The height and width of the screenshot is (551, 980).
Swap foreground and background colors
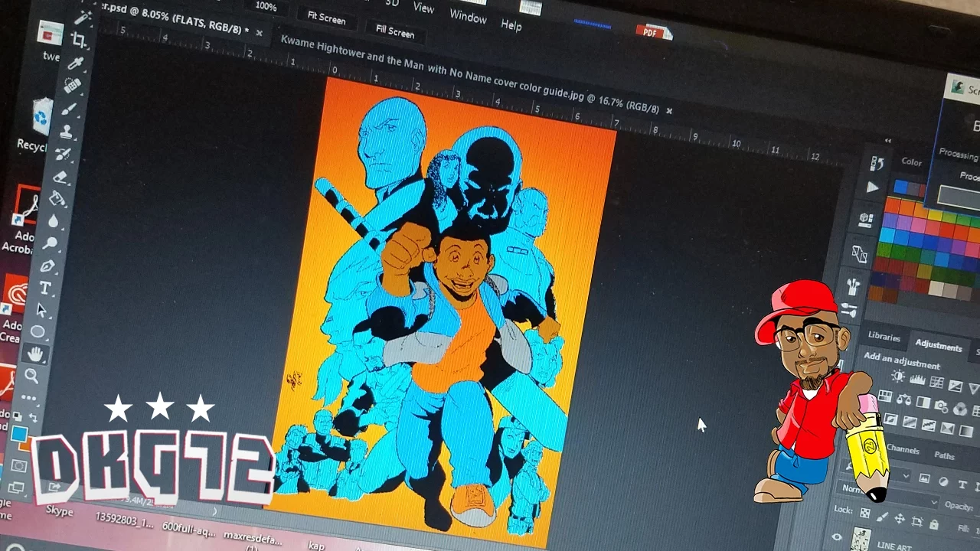click(x=32, y=418)
